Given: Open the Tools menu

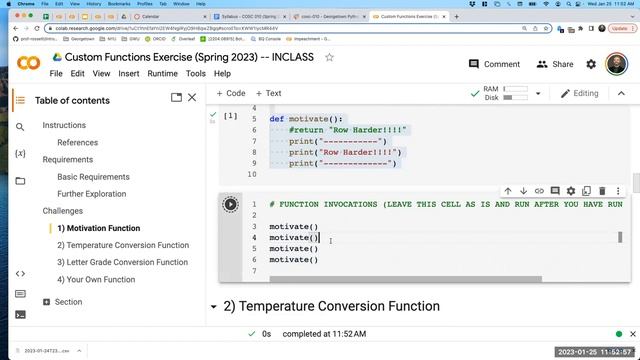Looking at the screenshot, I should (196, 73).
